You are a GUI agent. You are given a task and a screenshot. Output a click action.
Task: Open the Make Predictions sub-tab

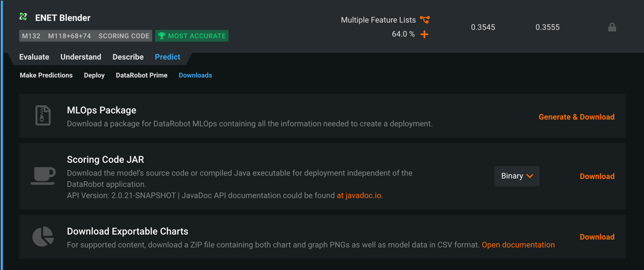tap(46, 76)
